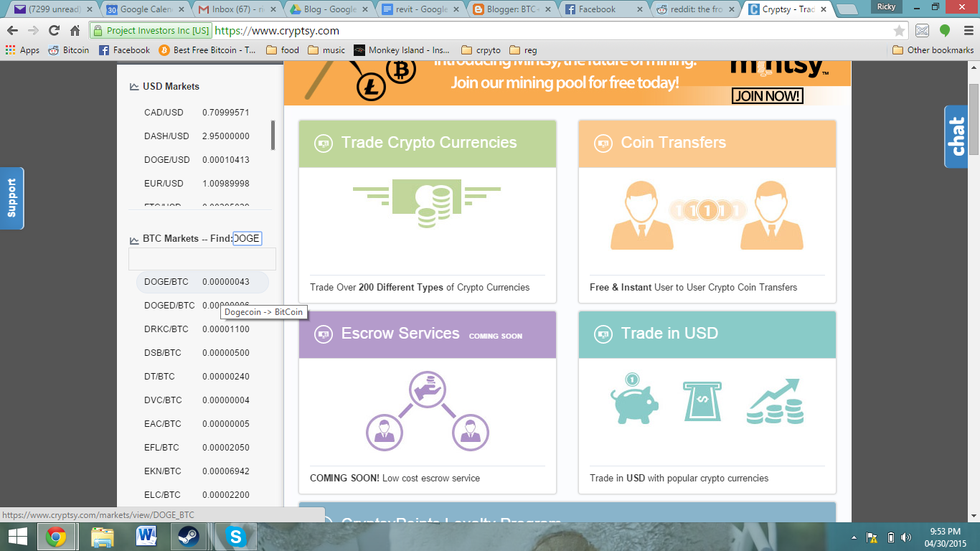Open the food bookmarks folder
980x551 pixels.
[x=283, y=50]
